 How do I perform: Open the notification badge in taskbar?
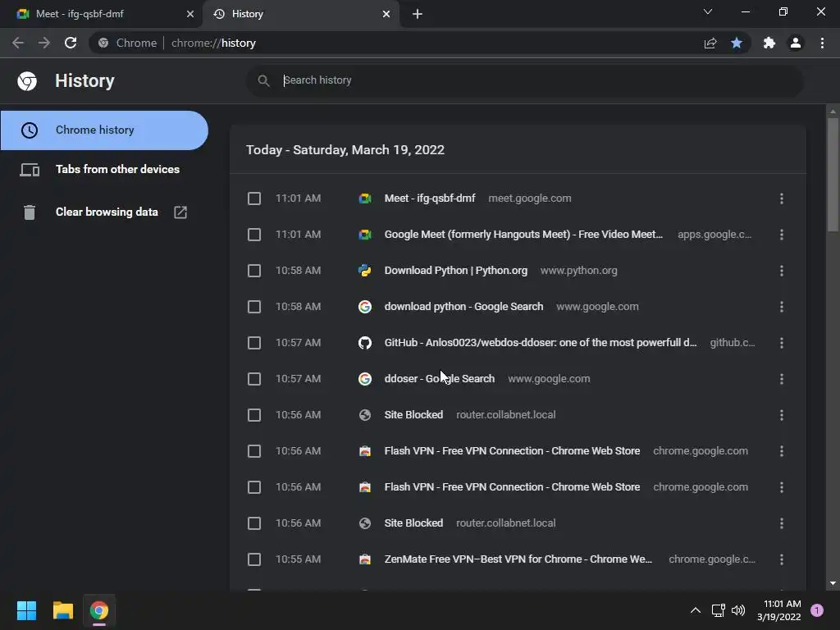[817, 610]
